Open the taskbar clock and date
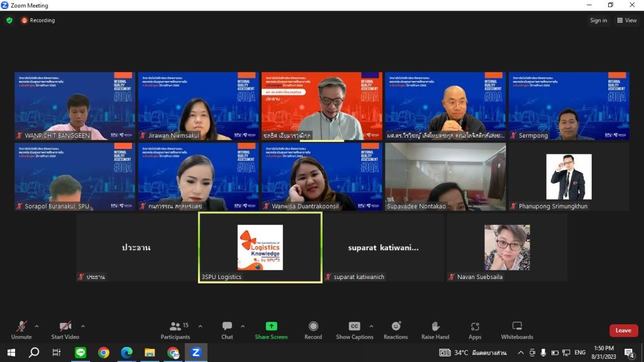This screenshot has width=644, height=362. (x=603, y=353)
